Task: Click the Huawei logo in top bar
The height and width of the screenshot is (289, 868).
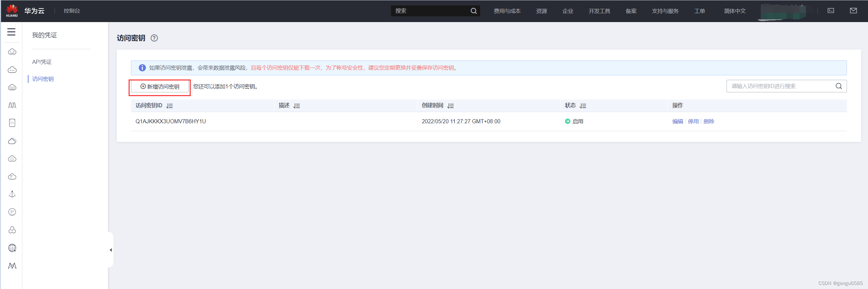Action: [x=12, y=11]
